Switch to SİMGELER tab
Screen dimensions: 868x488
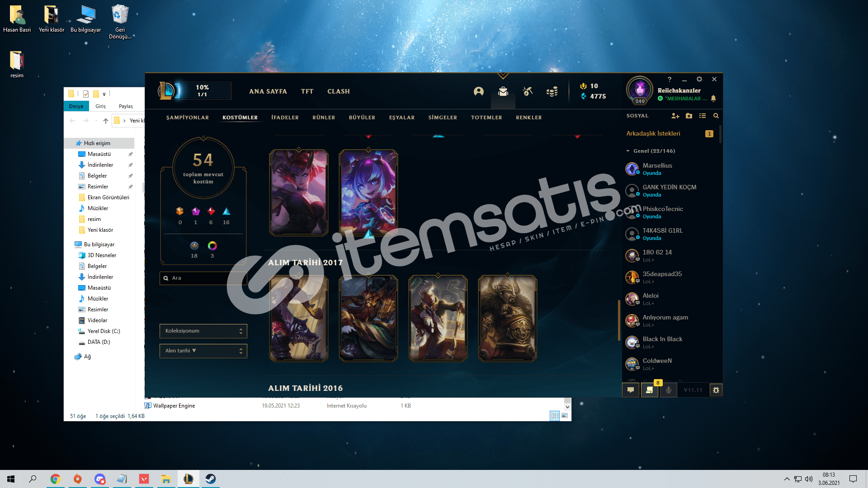click(443, 117)
